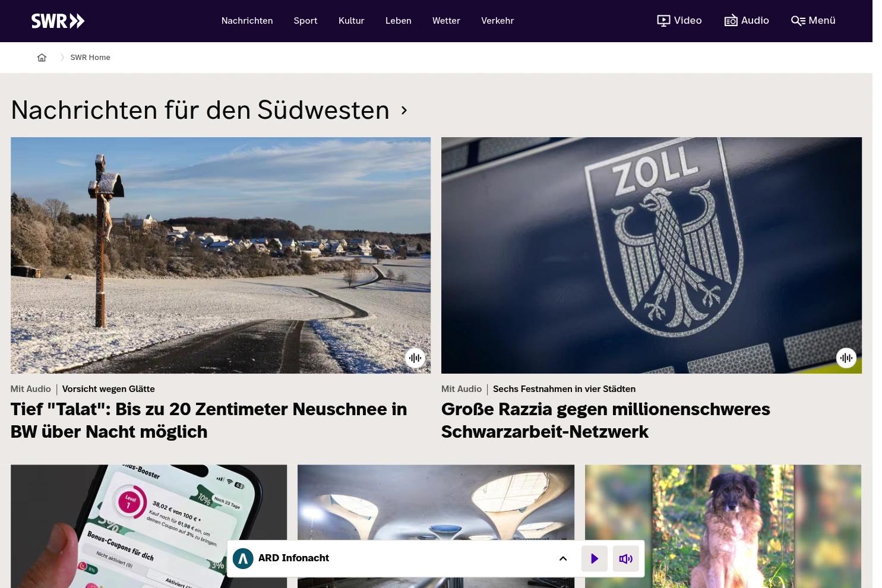The height and width of the screenshot is (588, 882).
Task: Click the ARD Infonacht title text
Action: 293,558
